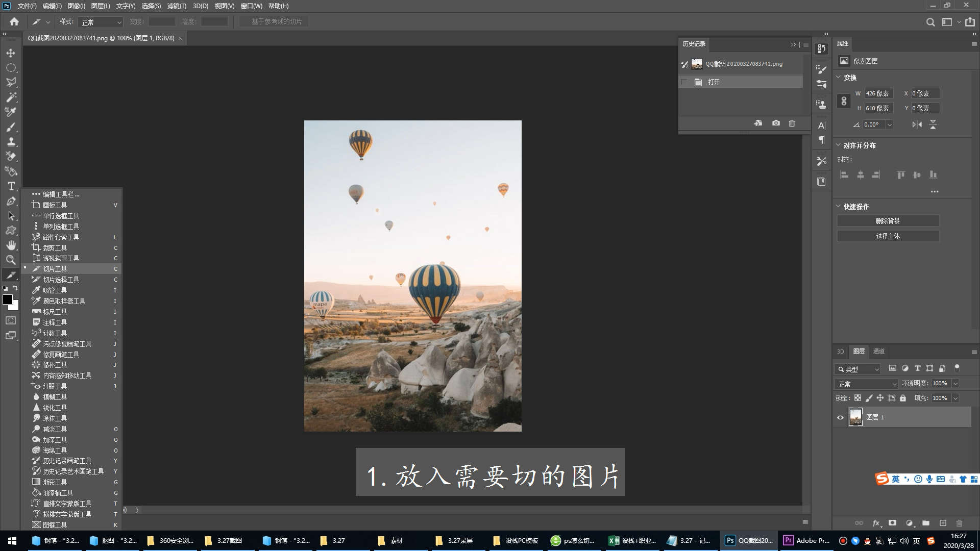The image size is (980, 551).
Task: Create new snapshot camera icon in History
Action: [776, 123]
